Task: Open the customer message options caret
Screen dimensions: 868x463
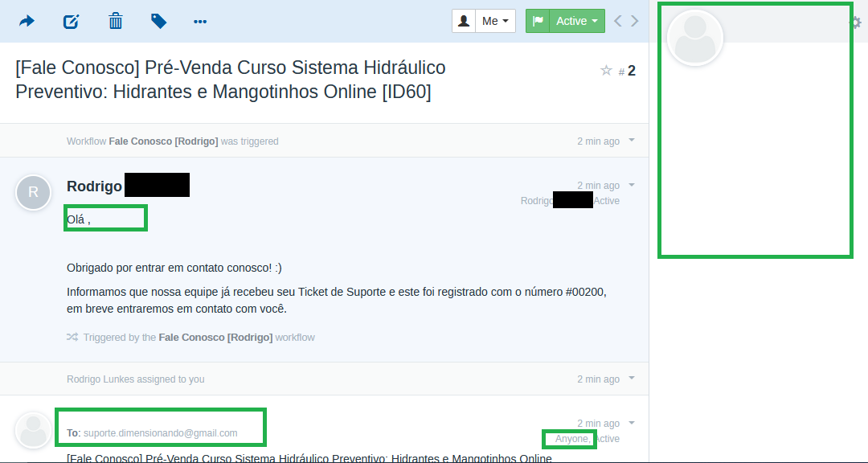Action: coord(632,423)
